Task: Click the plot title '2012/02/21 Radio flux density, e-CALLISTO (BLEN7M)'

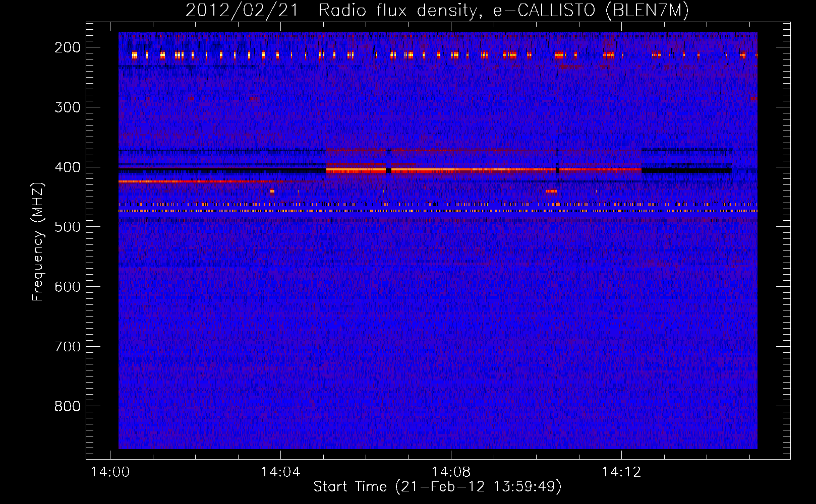Action: pos(437,11)
